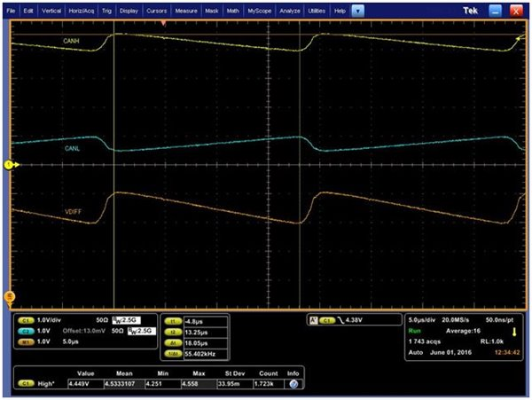Click the C1 ground reference marker on left

tap(9, 165)
